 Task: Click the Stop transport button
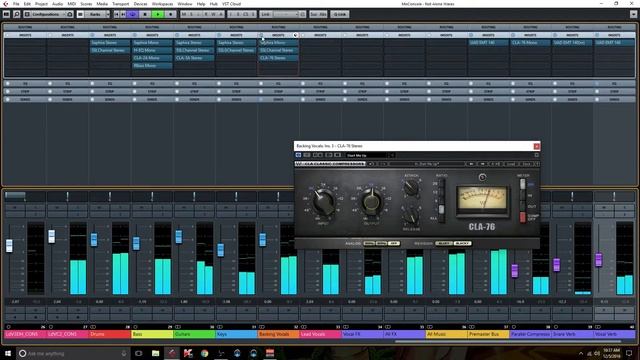(x=145, y=14)
